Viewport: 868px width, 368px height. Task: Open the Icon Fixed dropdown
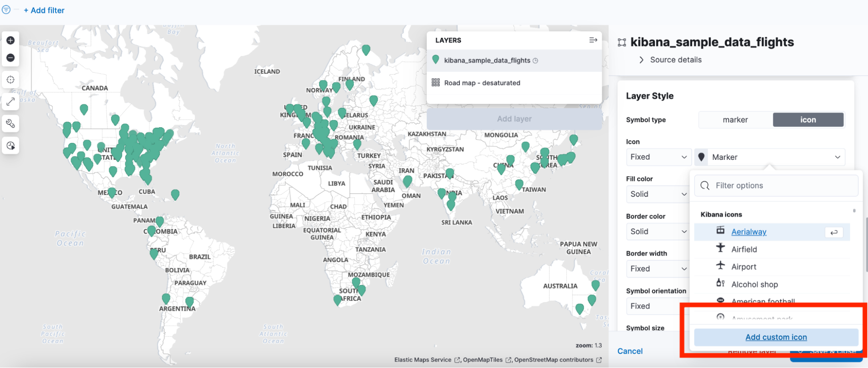(x=658, y=157)
